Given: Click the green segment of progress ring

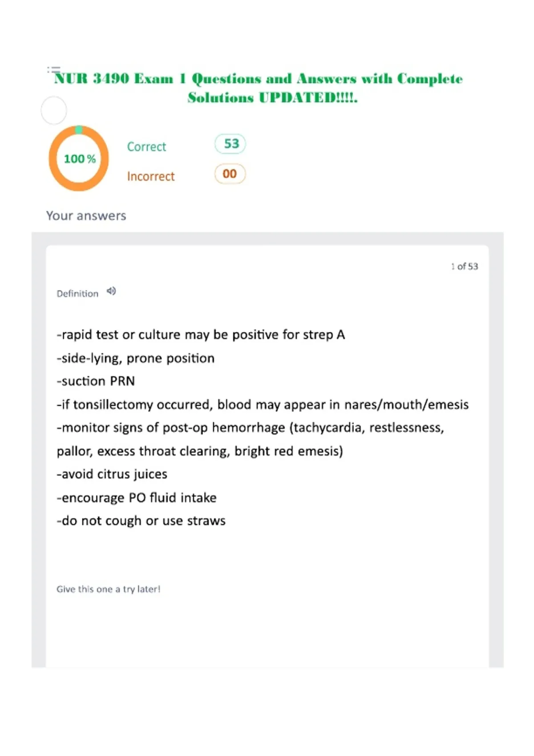Looking at the screenshot, I should pyautogui.click(x=79, y=129).
